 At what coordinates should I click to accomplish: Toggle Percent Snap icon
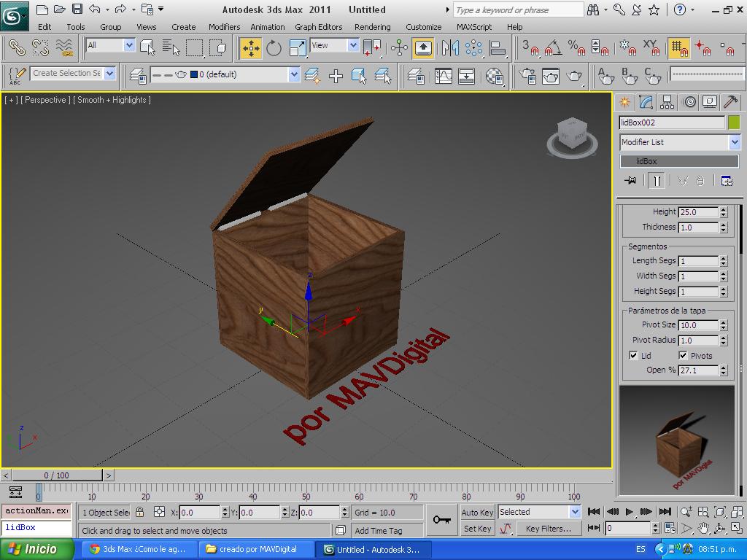pos(576,48)
